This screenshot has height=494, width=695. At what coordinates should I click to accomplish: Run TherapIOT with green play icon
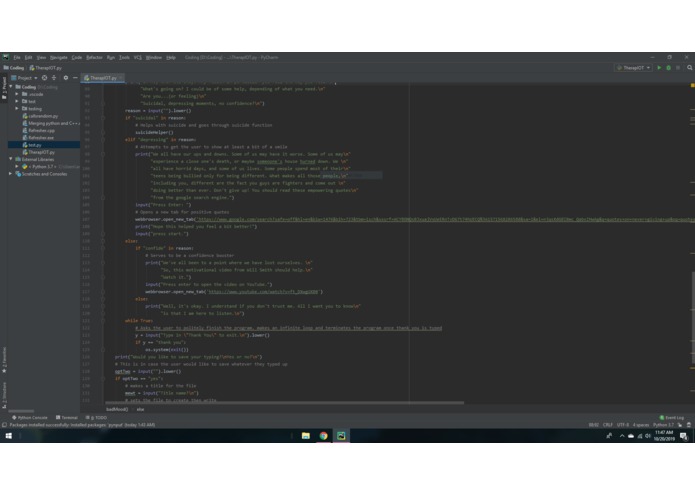click(x=659, y=68)
